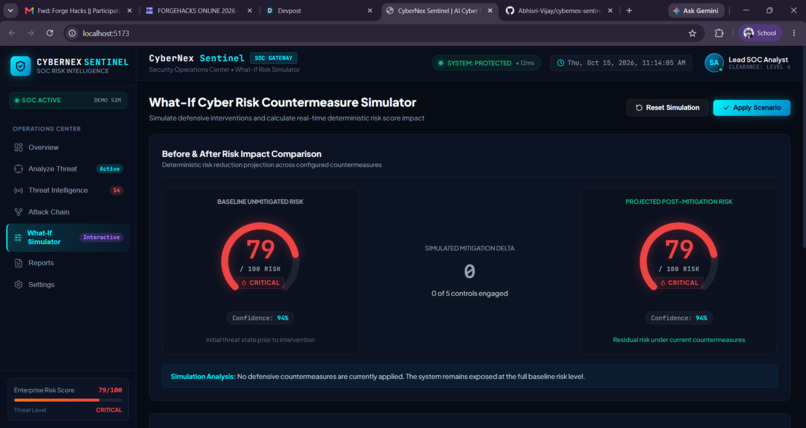Click the Active badge on Analyze Threat
This screenshot has width=806, height=428.
pos(109,169)
